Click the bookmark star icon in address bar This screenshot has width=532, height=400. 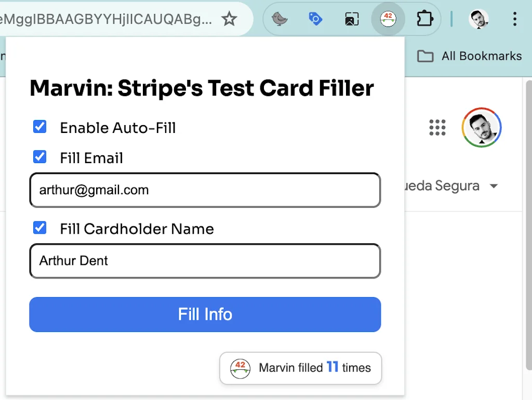pos(229,20)
